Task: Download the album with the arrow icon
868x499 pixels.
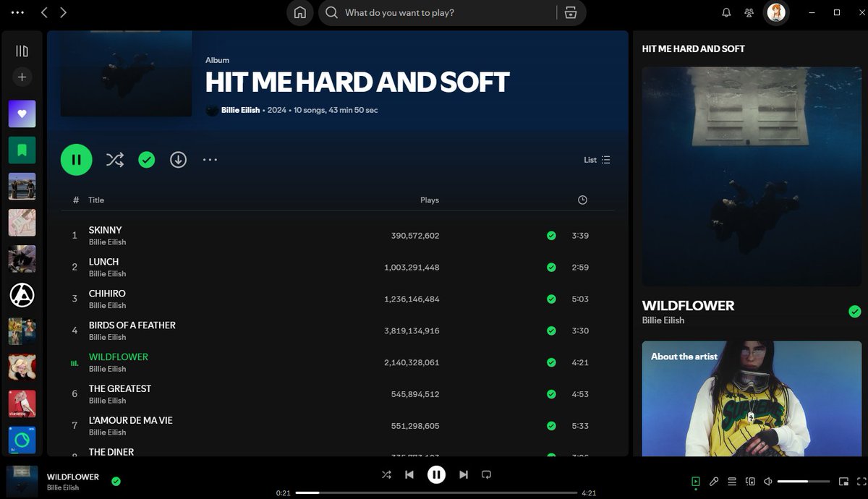Action: pos(179,160)
